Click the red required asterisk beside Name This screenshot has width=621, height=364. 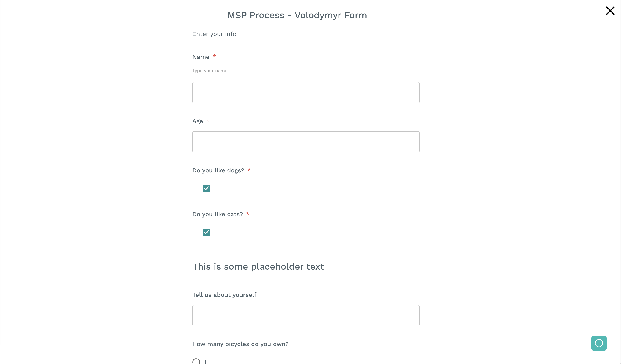(x=214, y=56)
